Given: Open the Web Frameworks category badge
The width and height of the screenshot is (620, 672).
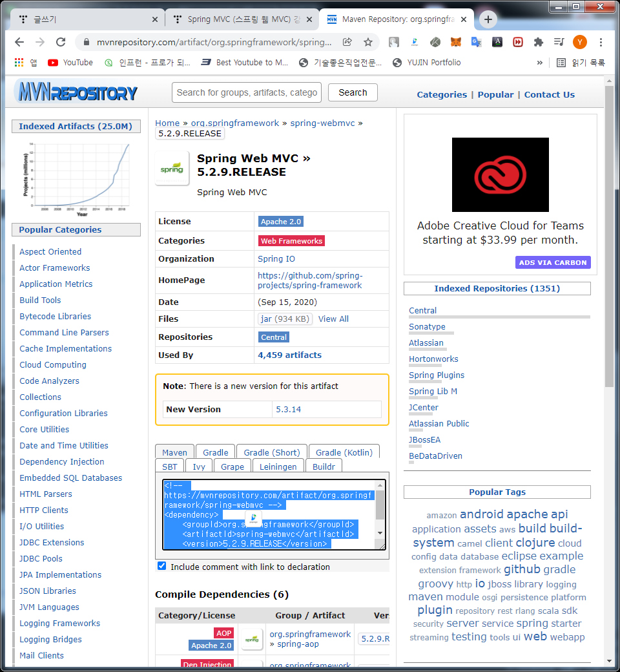Looking at the screenshot, I should pyautogui.click(x=291, y=241).
